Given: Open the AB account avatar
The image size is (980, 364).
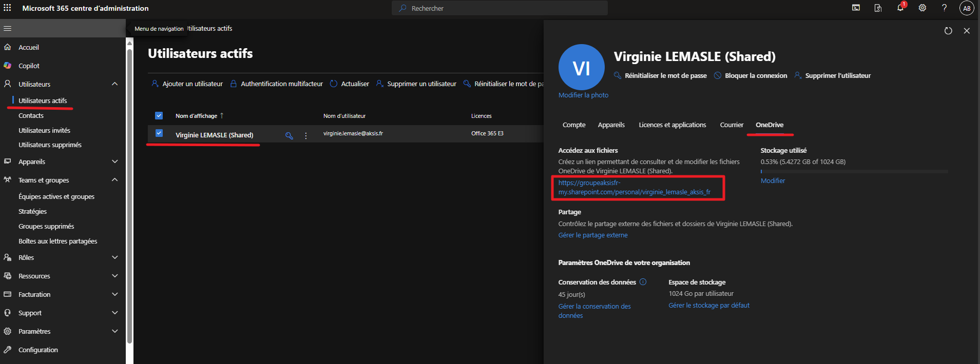Looking at the screenshot, I should click(x=967, y=8).
